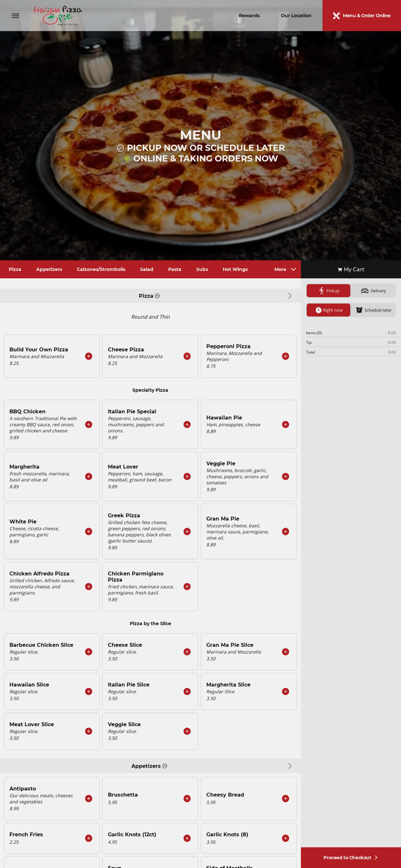The width and height of the screenshot is (401, 868).
Task: Open the Rewards page link
Action: pos(249,16)
